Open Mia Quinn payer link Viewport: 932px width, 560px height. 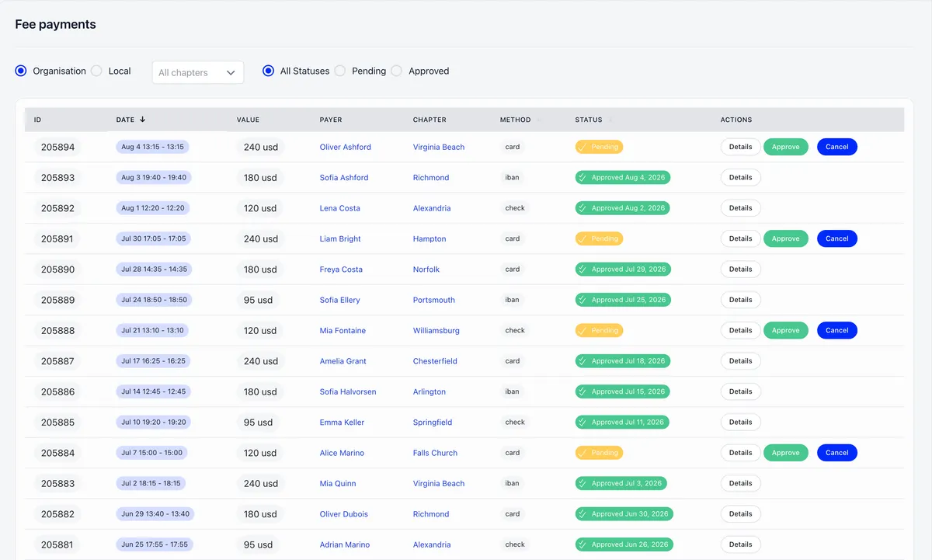(x=338, y=484)
